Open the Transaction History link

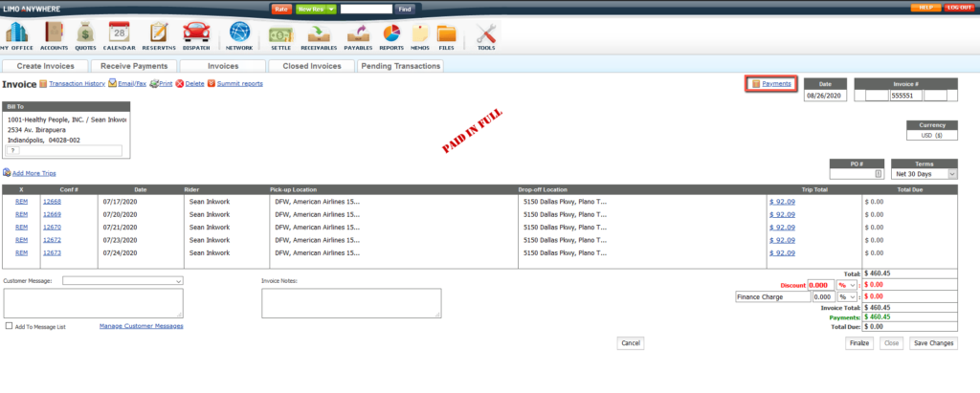click(x=77, y=83)
